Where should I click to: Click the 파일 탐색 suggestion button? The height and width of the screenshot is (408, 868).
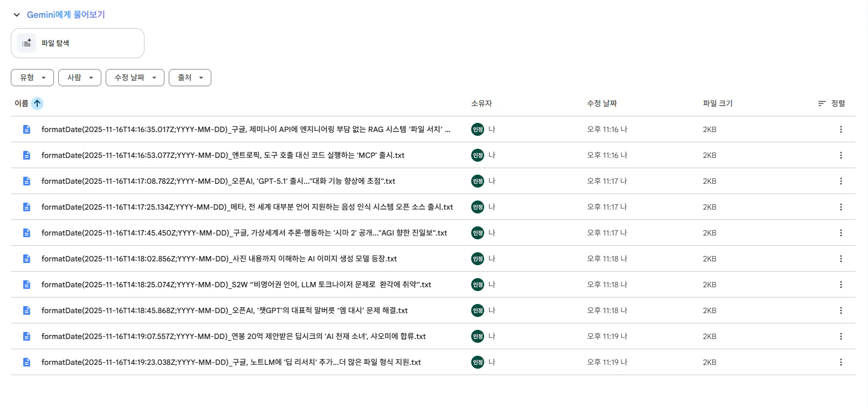click(x=78, y=43)
